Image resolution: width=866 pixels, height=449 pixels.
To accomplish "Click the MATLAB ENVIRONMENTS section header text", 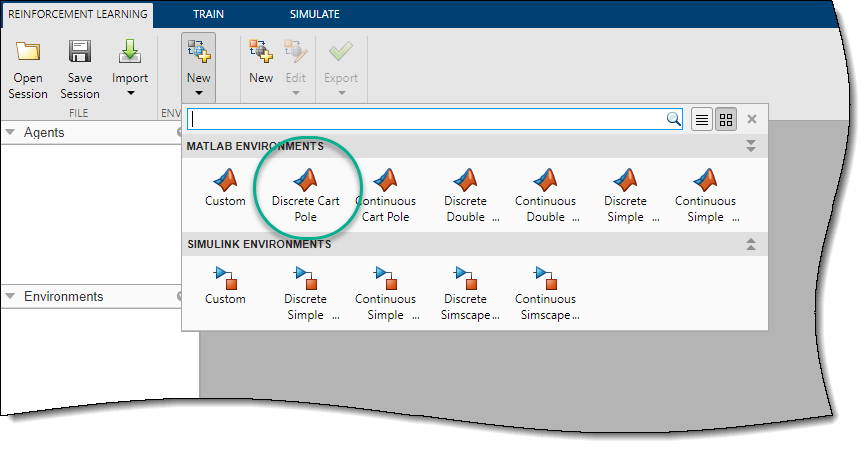I will (255, 146).
